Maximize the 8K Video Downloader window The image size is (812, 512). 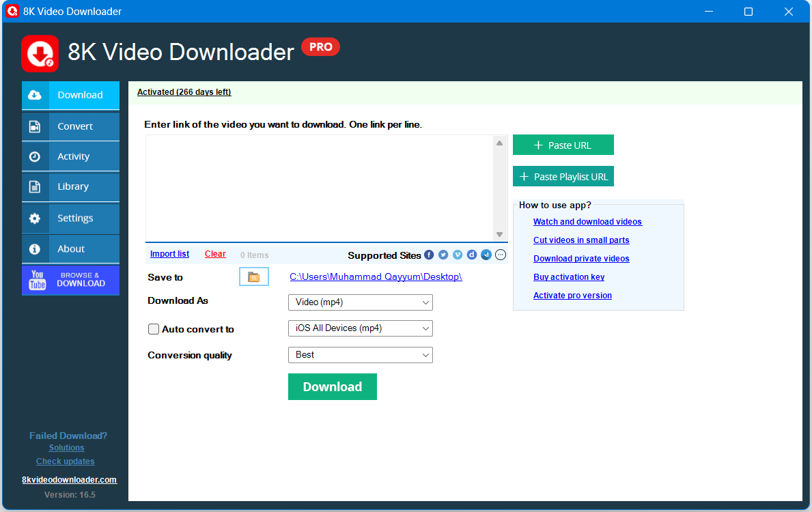pyautogui.click(x=748, y=12)
